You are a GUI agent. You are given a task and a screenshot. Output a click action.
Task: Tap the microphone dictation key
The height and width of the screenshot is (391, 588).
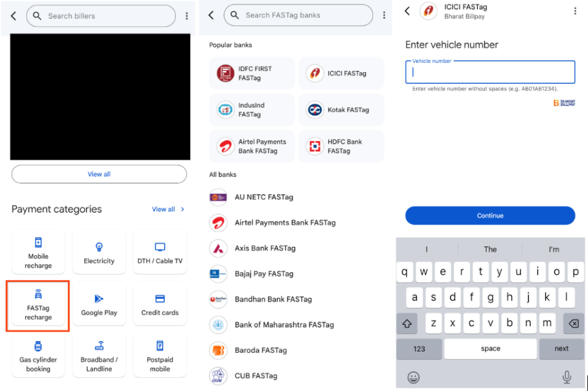tap(567, 377)
